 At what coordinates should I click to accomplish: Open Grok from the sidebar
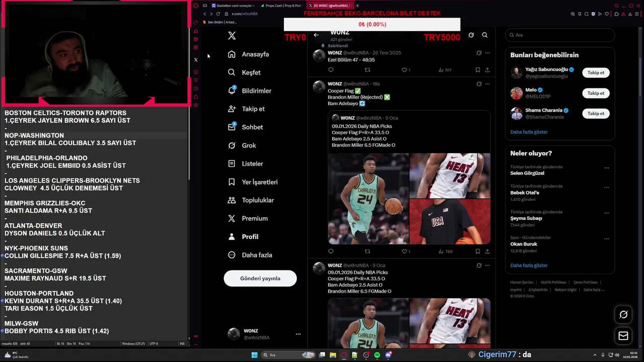click(x=242, y=145)
